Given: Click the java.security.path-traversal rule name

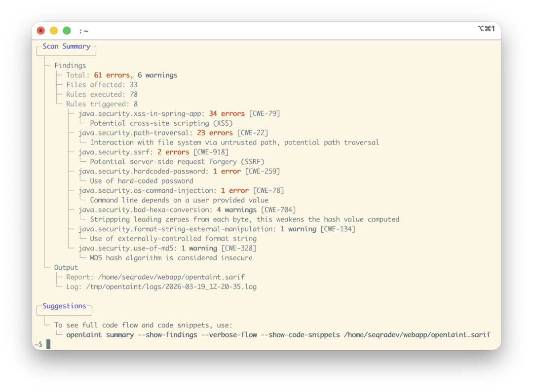Looking at the screenshot, I should (x=133, y=133).
